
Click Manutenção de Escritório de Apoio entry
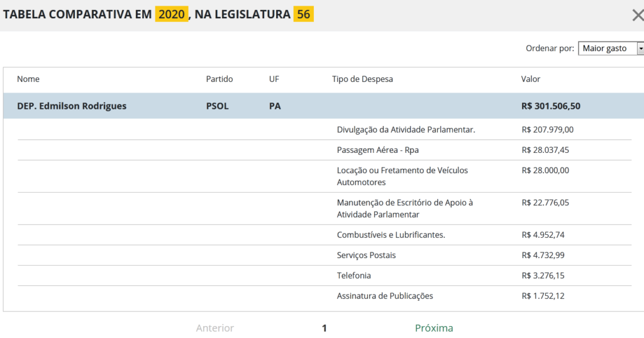point(404,208)
